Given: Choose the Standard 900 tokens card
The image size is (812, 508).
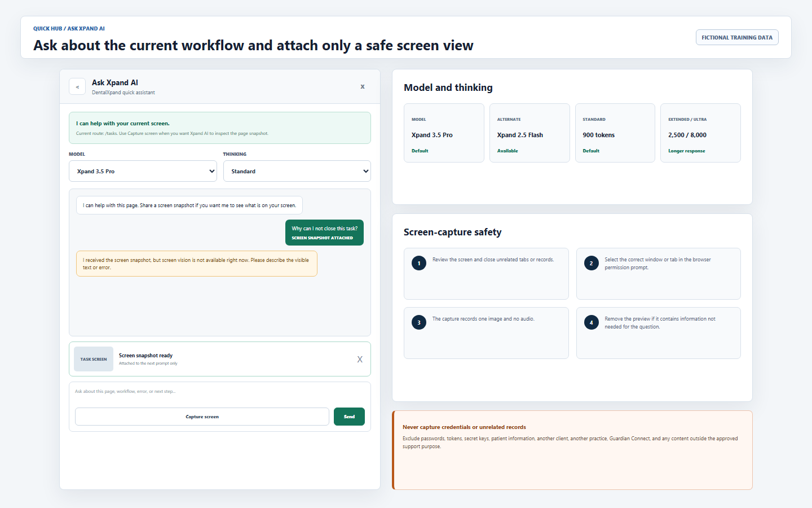Looking at the screenshot, I should [615, 133].
